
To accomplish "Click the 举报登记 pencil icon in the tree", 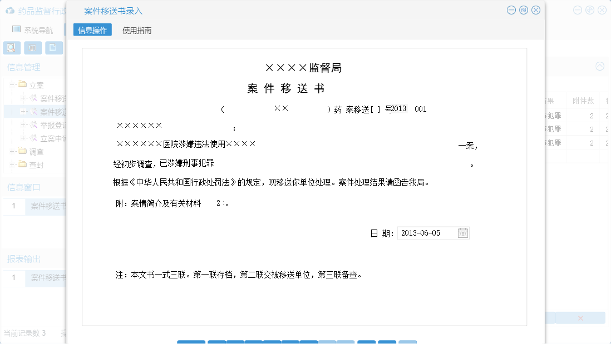I will [x=34, y=125].
